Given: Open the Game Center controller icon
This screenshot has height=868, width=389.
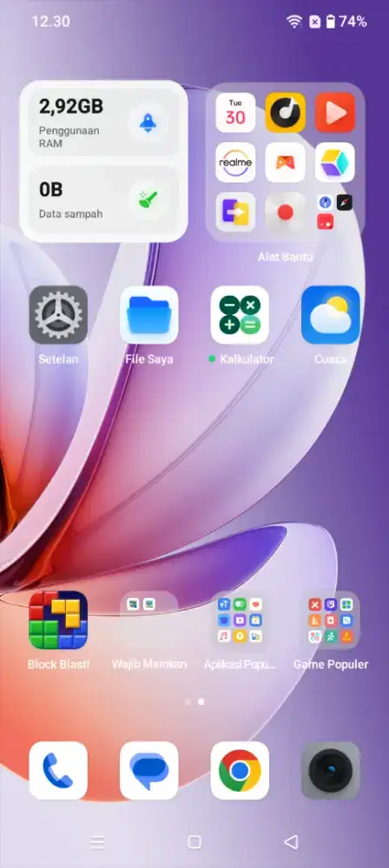Looking at the screenshot, I should click(286, 162).
